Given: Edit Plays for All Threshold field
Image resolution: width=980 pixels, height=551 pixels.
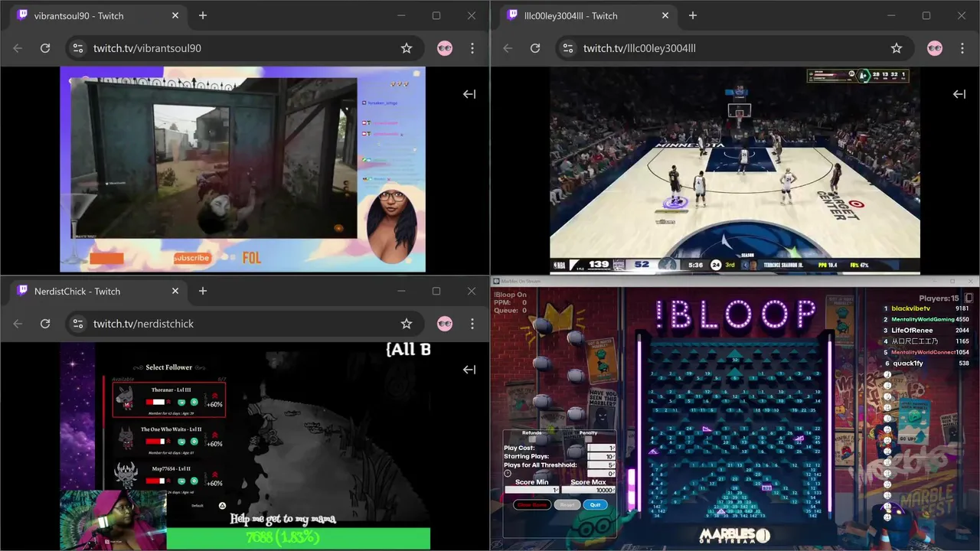Looking at the screenshot, I should coord(601,465).
